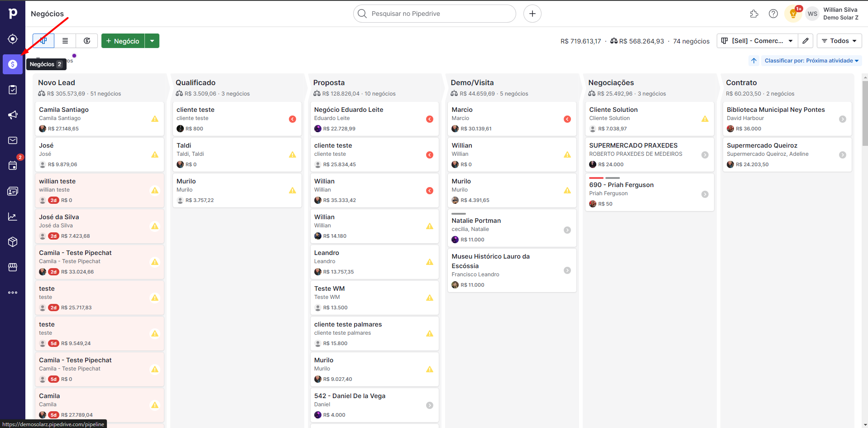This screenshot has width=868, height=428.
Task: Open deal 690 - Priah Ferguson
Action: 650,192
